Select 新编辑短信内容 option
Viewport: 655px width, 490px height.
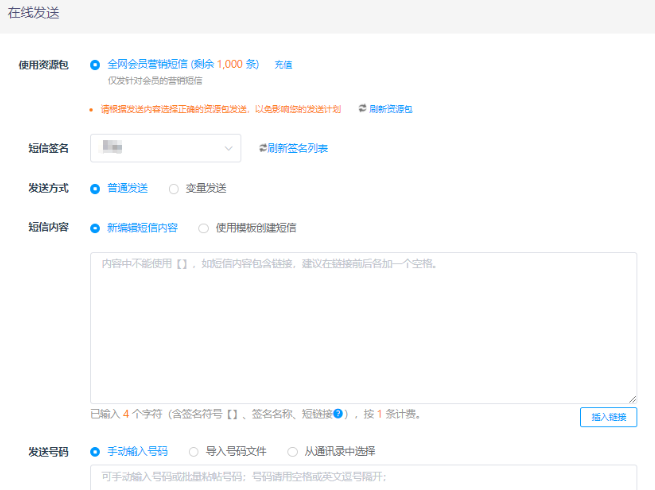coord(95,228)
